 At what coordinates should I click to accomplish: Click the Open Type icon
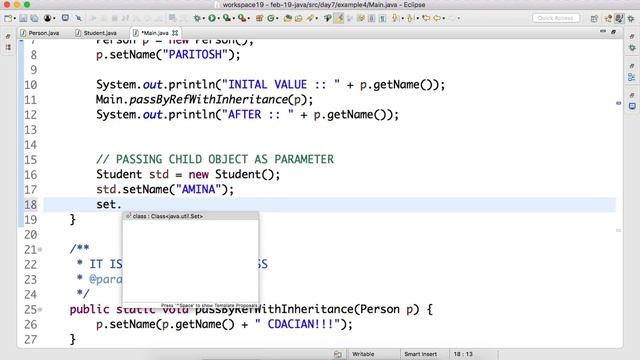pos(288,18)
